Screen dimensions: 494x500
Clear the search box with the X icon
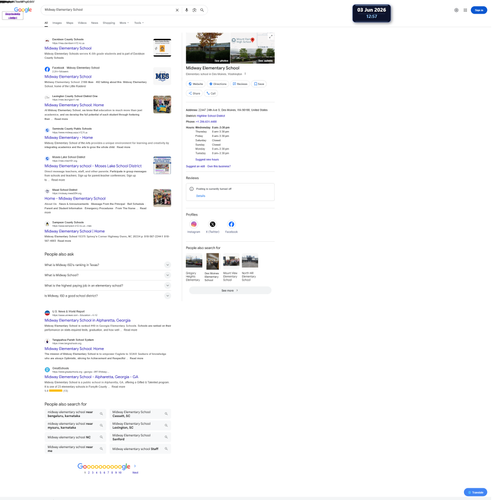(178, 10)
